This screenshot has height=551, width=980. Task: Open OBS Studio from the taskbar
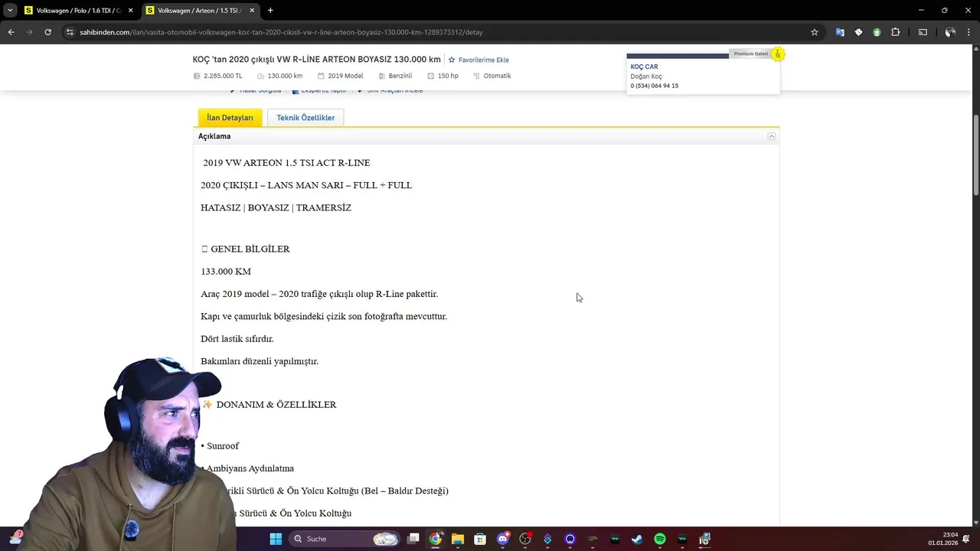pyautogui.click(x=525, y=539)
